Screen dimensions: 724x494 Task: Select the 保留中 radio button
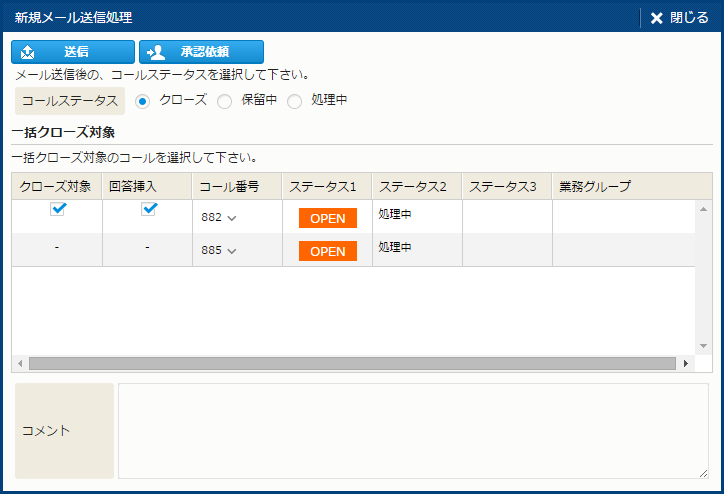tap(225, 101)
